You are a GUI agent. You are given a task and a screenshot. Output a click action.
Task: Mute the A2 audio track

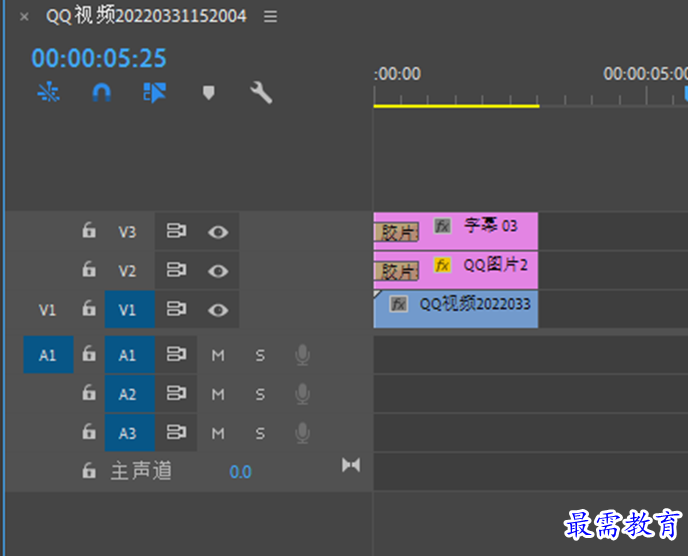[218, 395]
